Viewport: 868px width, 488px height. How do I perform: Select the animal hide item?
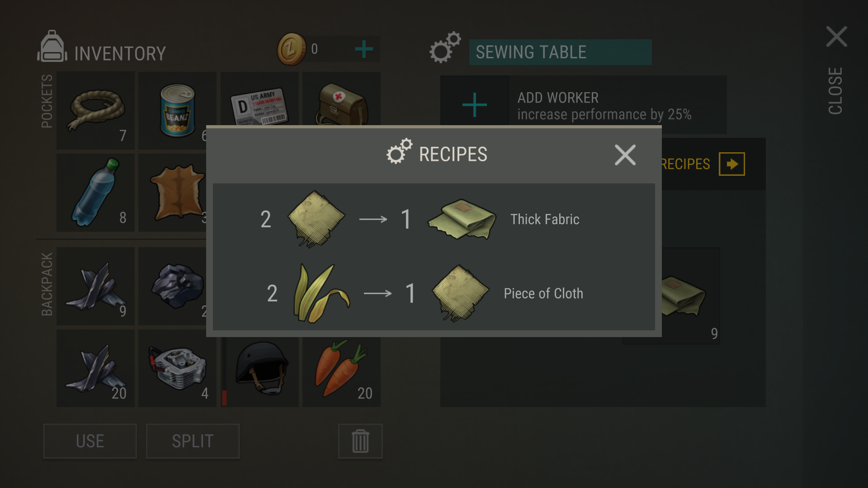click(x=176, y=192)
